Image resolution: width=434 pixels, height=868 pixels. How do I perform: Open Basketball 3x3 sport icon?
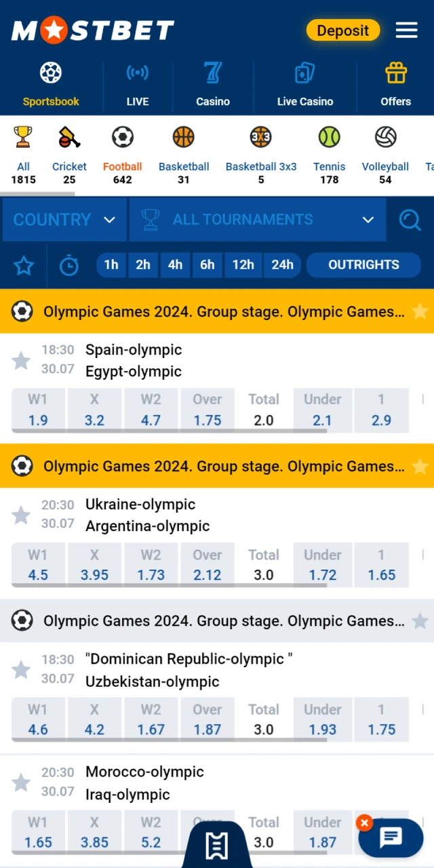(261, 137)
